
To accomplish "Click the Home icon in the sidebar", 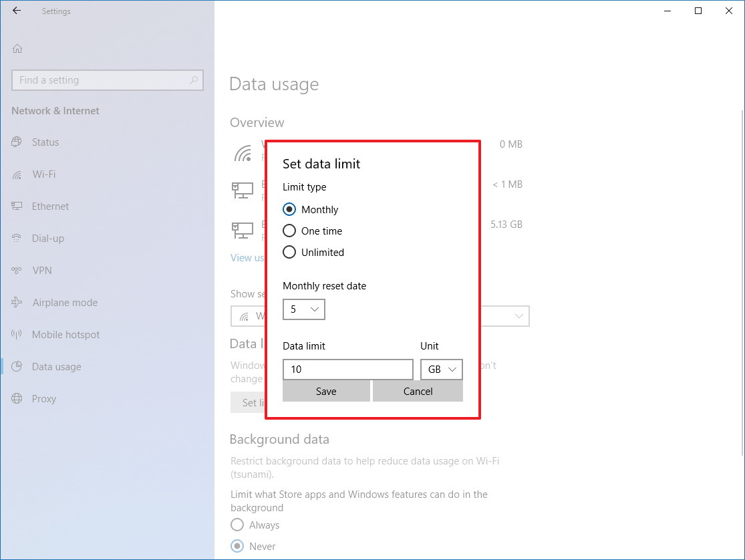I will tap(17, 48).
